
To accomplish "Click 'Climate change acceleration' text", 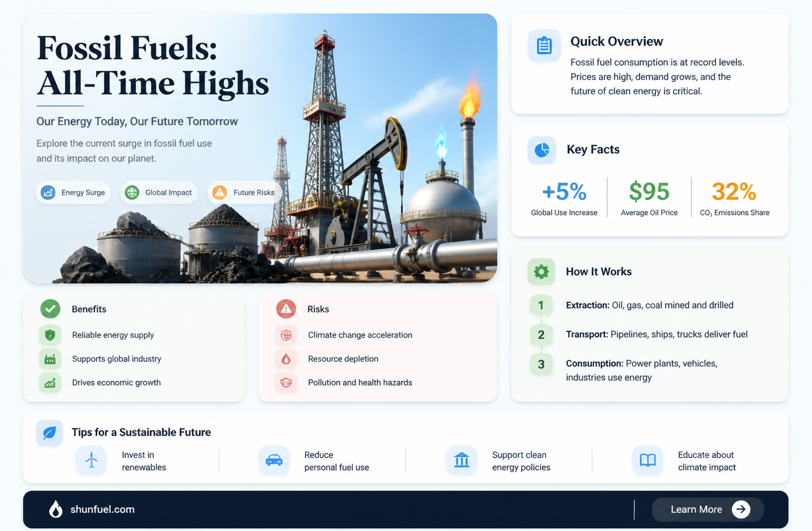I will pyautogui.click(x=360, y=335).
